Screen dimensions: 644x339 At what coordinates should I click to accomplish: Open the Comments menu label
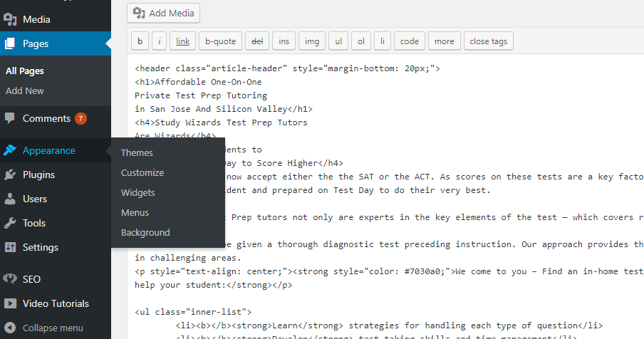coord(46,119)
